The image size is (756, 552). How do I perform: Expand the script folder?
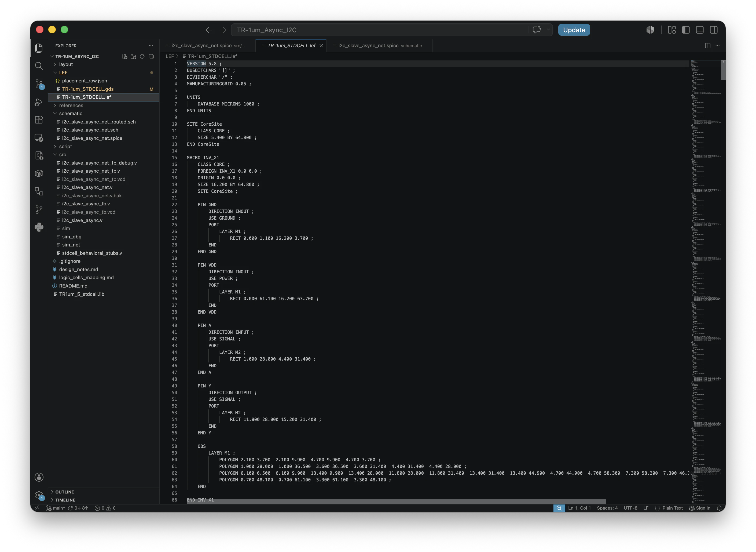point(104,147)
